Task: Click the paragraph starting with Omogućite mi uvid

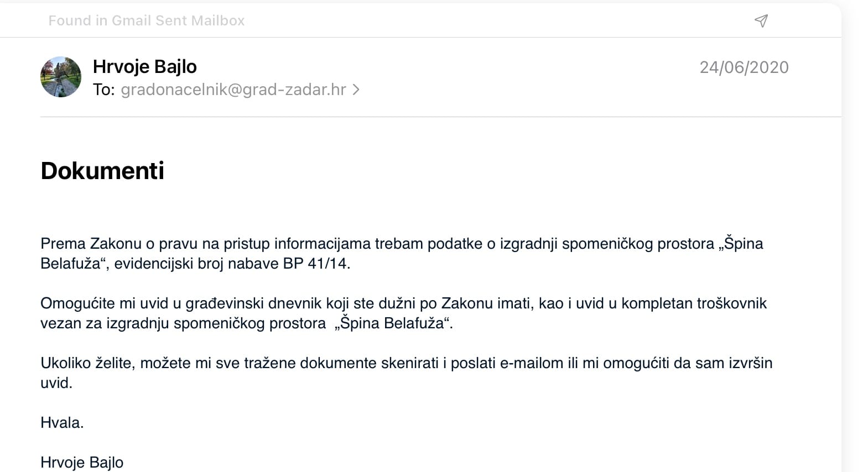Action: click(404, 313)
